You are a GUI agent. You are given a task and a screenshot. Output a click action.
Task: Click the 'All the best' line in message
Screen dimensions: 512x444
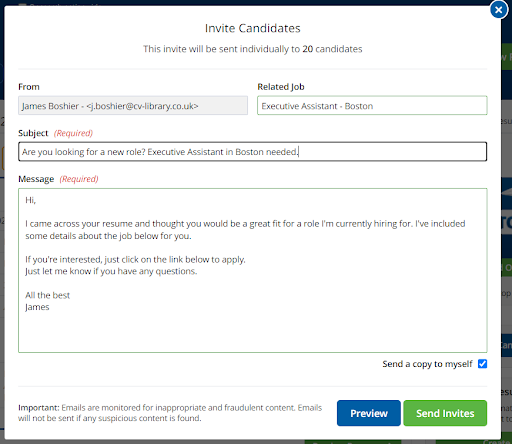pos(48,295)
